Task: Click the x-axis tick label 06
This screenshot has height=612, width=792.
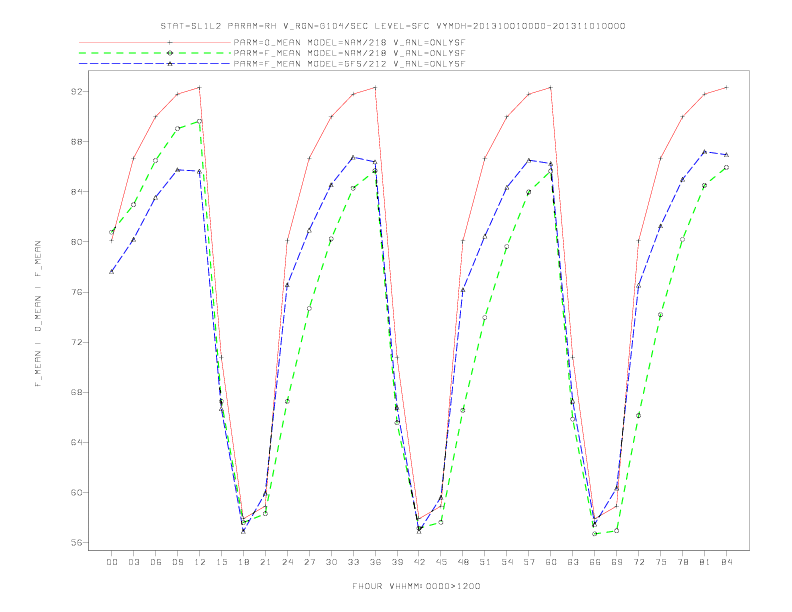Action: click(x=156, y=562)
